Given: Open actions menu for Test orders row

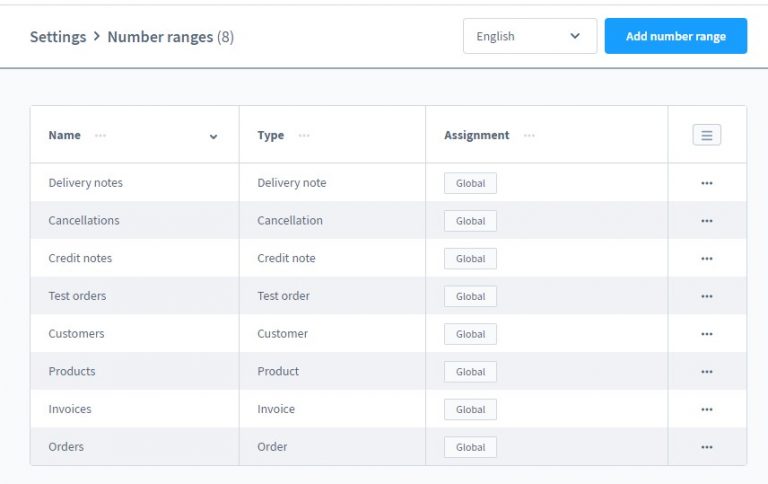Looking at the screenshot, I should (706, 296).
